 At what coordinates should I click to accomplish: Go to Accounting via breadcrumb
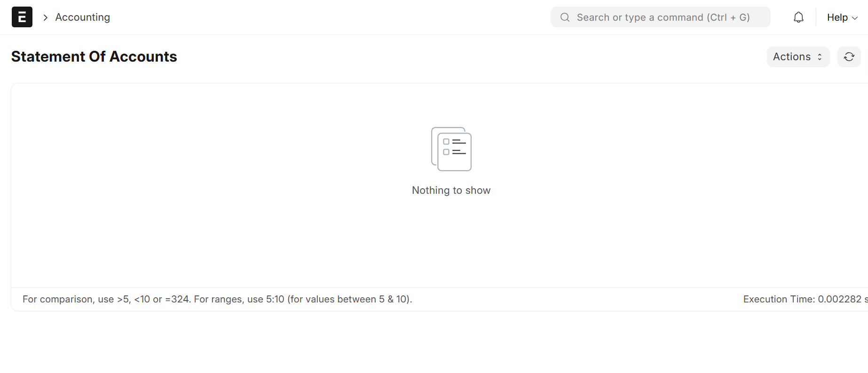pos(83,17)
